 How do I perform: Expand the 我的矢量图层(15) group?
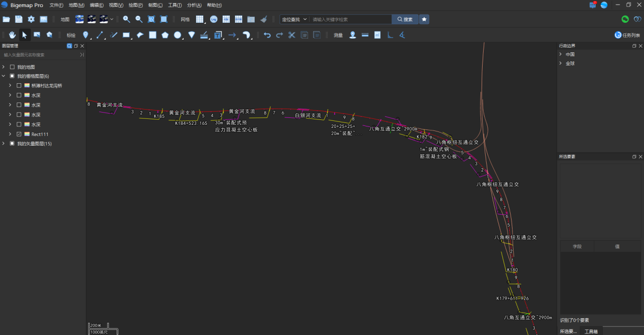4,143
